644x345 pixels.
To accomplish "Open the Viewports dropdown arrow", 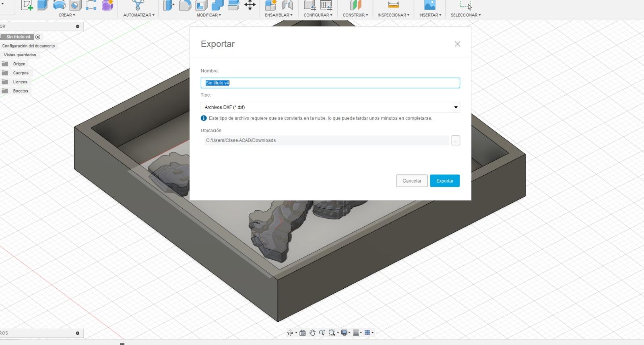I will coord(373,333).
